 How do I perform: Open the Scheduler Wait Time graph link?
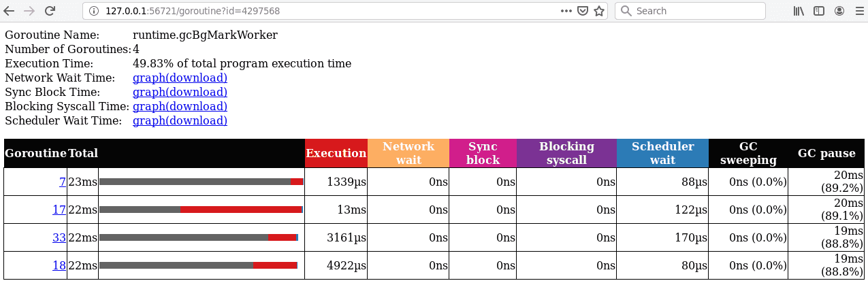click(x=180, y=120)
